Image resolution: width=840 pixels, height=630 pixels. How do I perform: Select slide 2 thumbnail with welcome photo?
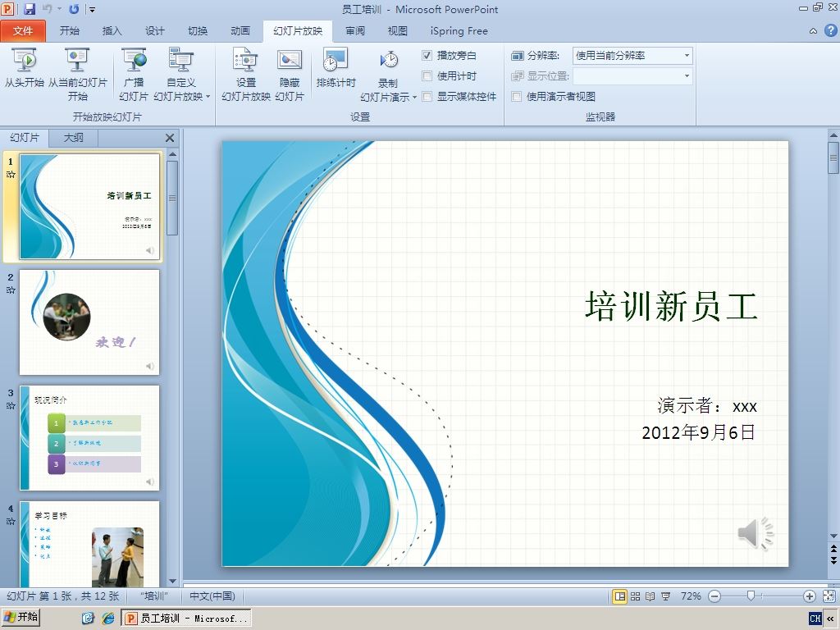(89, 322)
